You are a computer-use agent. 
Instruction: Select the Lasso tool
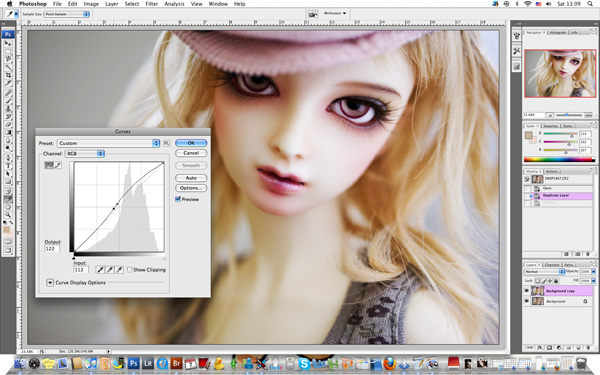pos(8,59)
